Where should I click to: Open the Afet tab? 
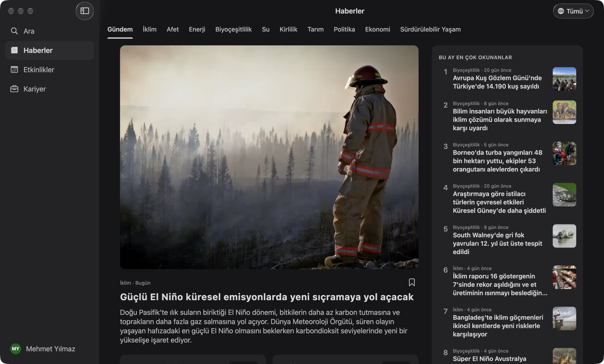[172, 29]
